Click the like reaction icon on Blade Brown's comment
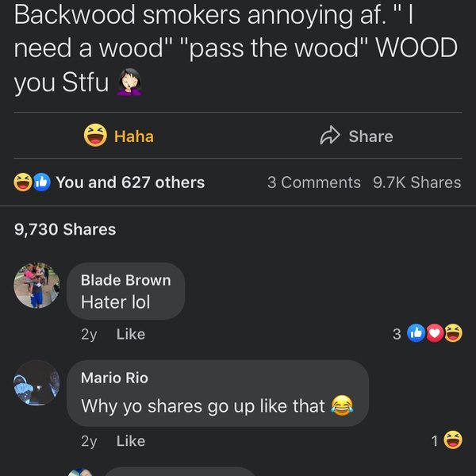This screenshot has height=476, width=476. [x=416, y=333]
